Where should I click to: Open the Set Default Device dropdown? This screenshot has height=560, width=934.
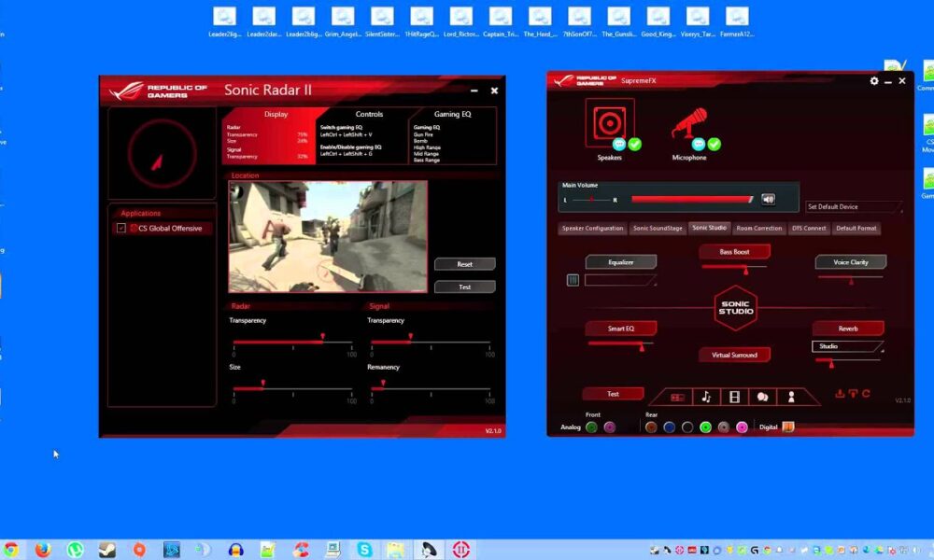point(854,207)
